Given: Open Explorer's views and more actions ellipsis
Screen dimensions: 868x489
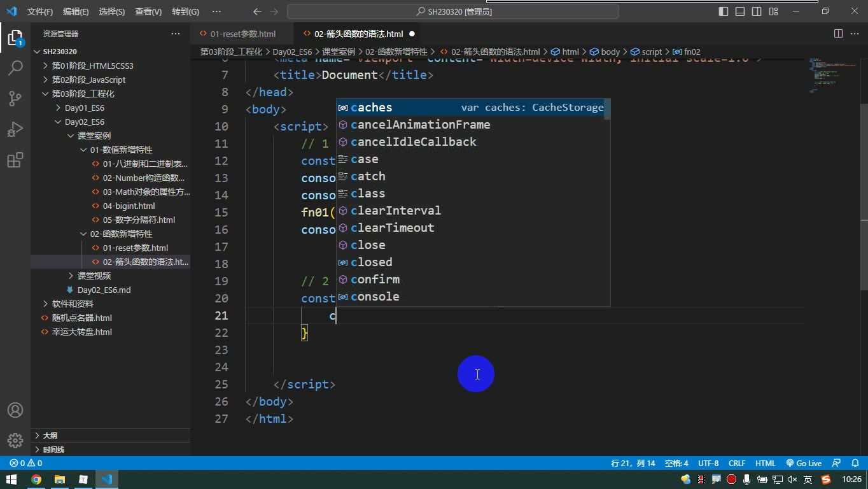Looking at the screenshot, I should pos(176,34).
